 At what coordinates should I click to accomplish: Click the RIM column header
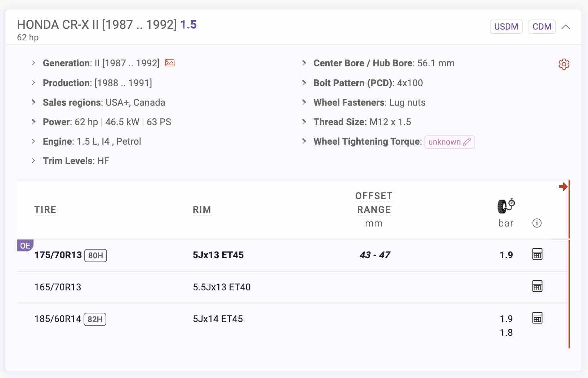click(202, 210)
